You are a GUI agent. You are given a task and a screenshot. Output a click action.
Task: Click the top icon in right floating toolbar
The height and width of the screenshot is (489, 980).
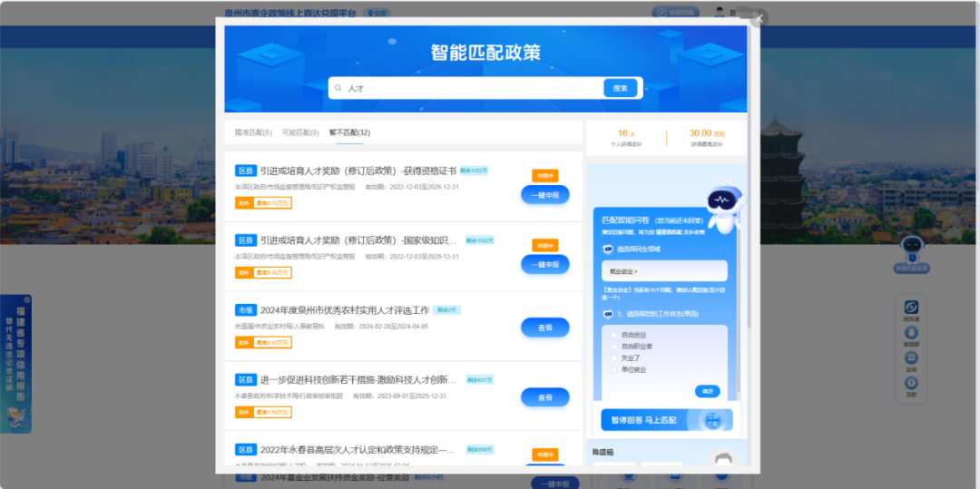(x=911, y=308)
